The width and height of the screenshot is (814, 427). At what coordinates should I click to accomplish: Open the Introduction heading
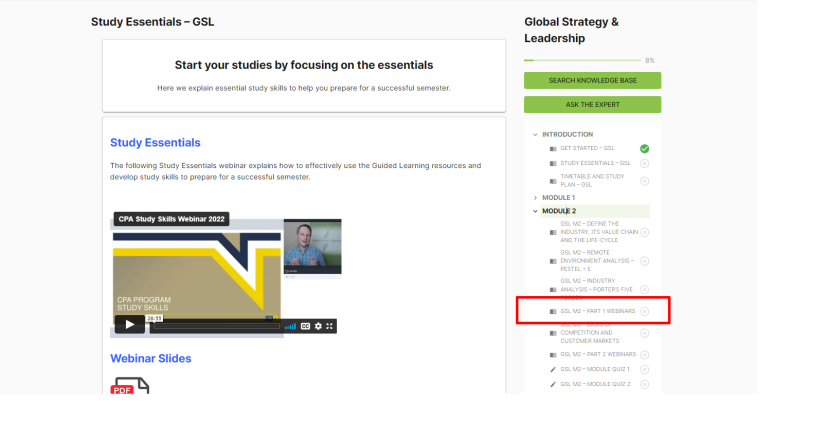[x=567, y=134]
